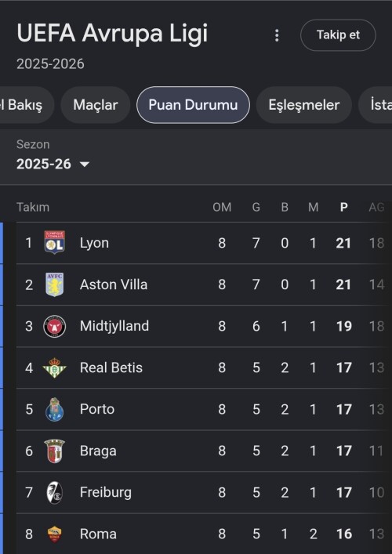
Task: Click the Braga club crest
Action: point(54,451)
